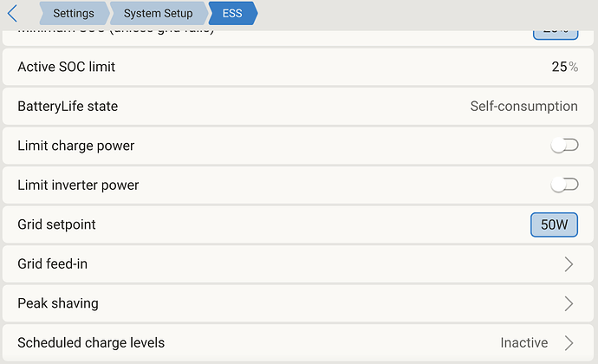This screenshot has height=364, width=598.
Task: Click the BatteryLife state label
Action: 68,107
